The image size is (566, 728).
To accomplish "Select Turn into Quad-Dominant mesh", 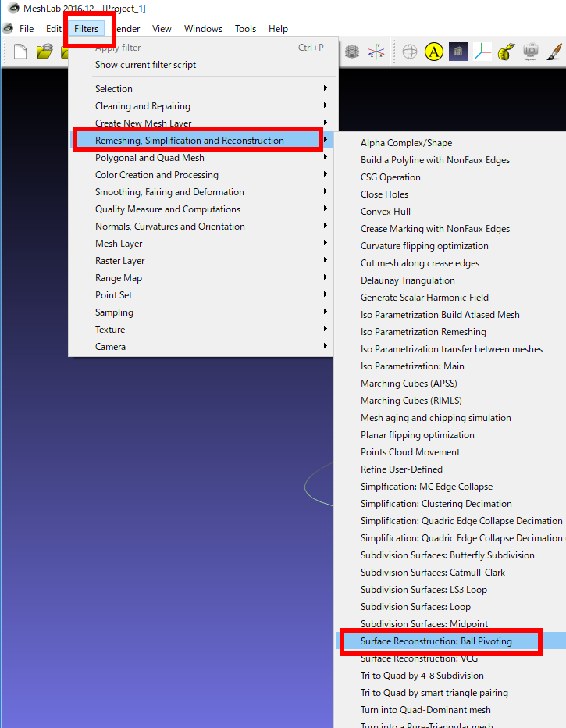I will (425, 710).
